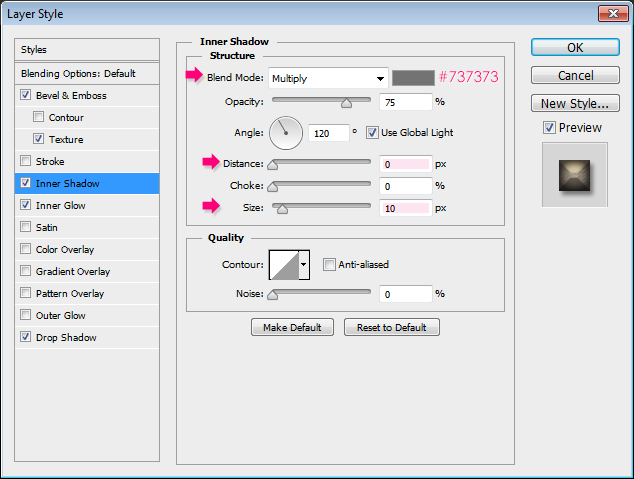Toggle the Bevel & Emboss checkbox

(25, 95)
